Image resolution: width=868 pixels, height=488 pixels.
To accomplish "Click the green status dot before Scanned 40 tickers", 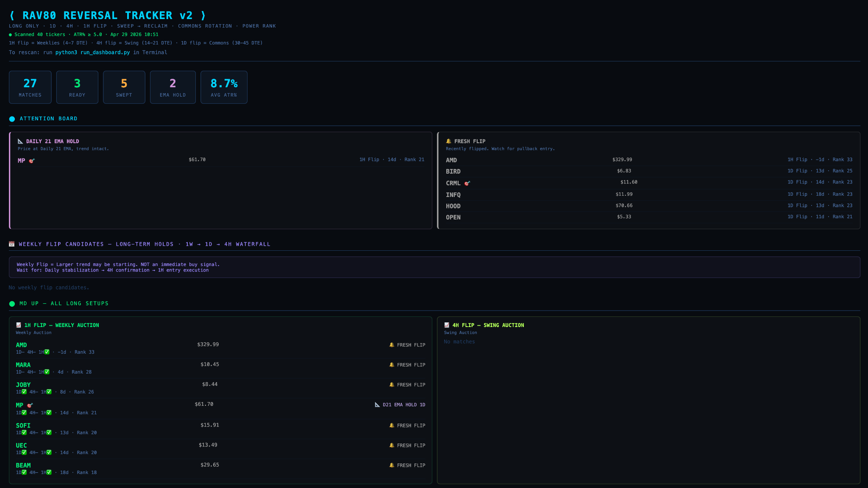I will coord(10,35).
